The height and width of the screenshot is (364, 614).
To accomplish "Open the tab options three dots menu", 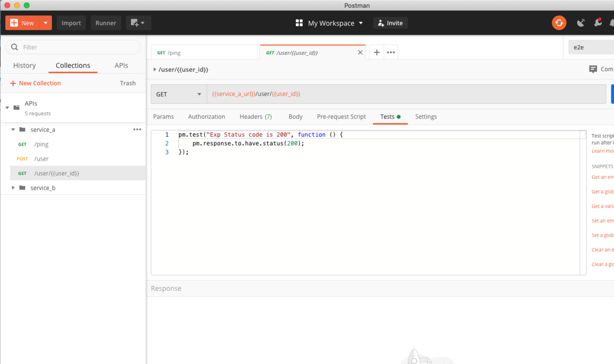I will click(391, 53).
